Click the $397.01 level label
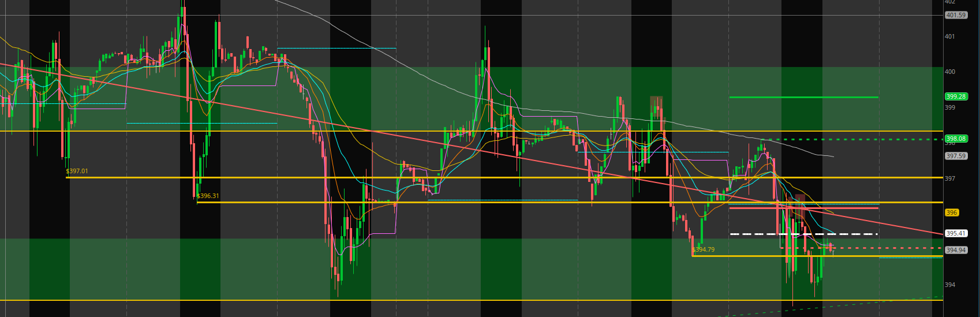The height and width of the screenshot is (317, 980). pyautogui.click(x=77, y=171)
